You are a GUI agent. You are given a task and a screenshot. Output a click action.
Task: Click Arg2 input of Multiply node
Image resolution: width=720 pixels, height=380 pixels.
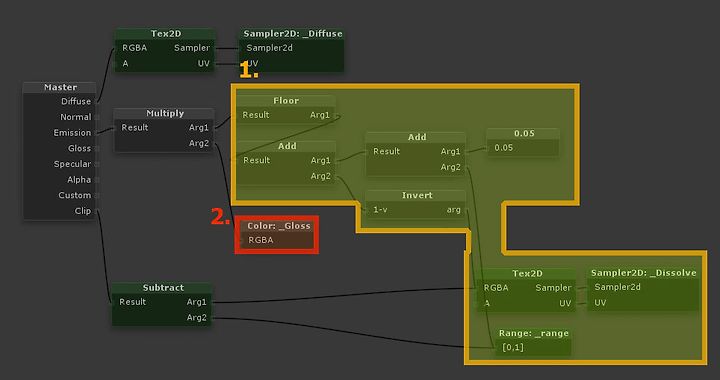[x=199, y=143]
